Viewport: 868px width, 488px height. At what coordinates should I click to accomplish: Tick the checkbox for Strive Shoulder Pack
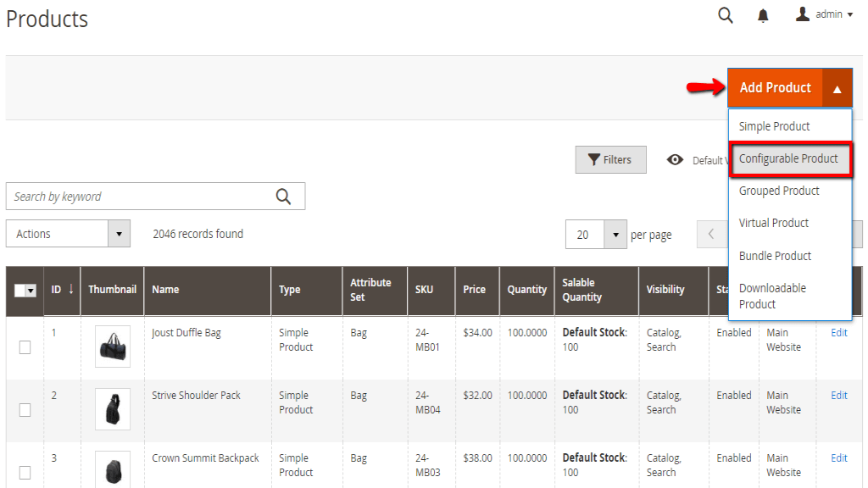click(25, 410)
